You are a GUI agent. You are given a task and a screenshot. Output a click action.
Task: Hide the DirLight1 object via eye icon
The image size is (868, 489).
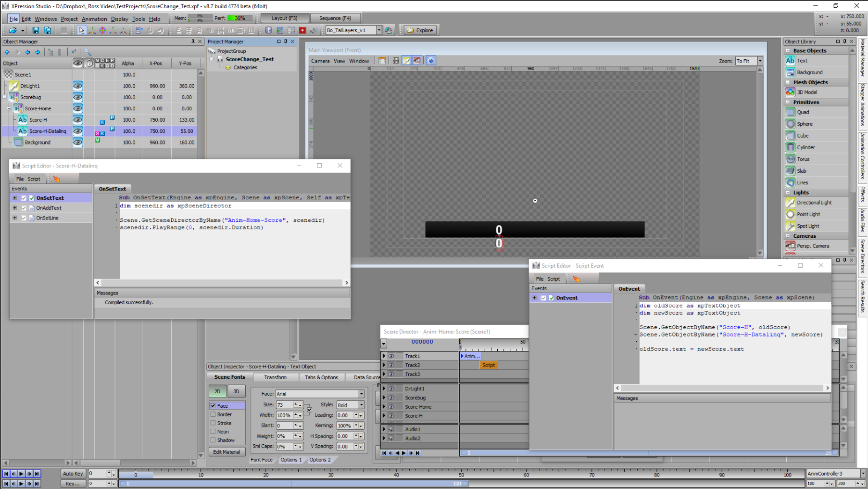click(x=77, y=86)
